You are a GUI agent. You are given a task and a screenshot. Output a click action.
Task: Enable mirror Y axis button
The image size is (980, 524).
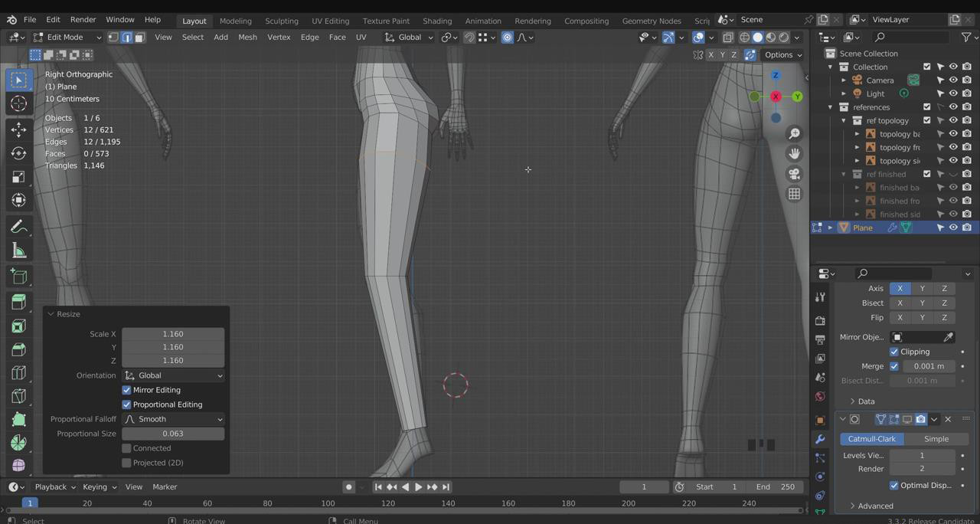click(x=922, y=289)
